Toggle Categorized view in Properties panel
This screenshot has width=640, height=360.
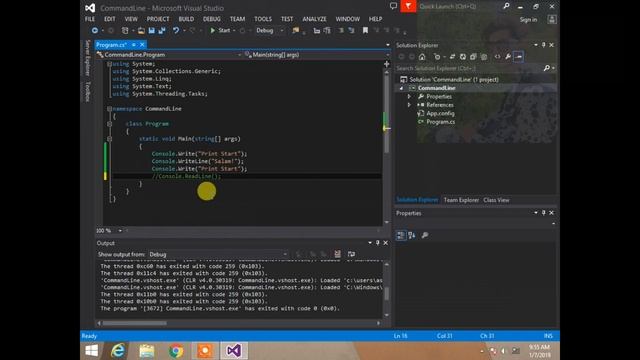coord(401,235)
